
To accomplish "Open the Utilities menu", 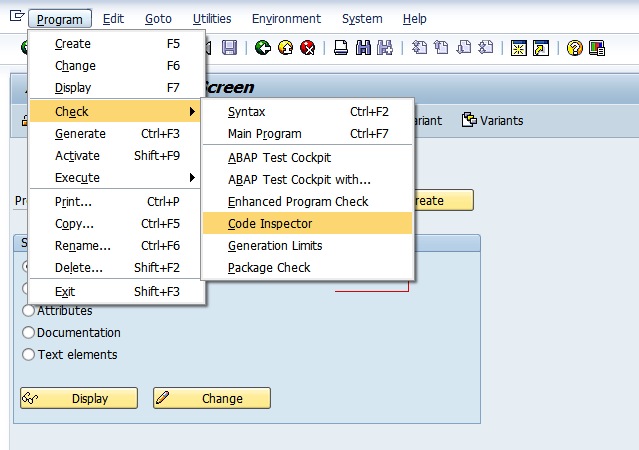I will (212, 19).
